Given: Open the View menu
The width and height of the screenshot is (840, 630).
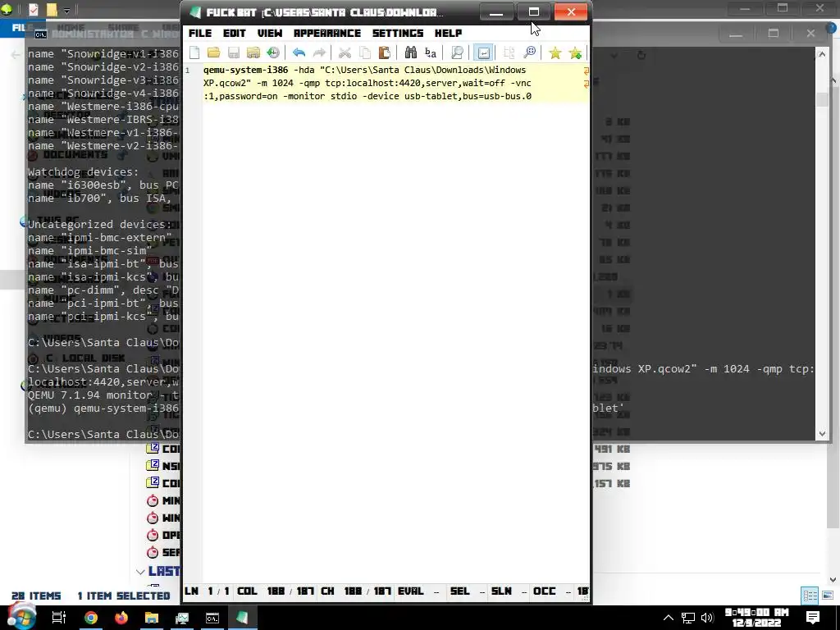Looking at the screenshot, I should [x=269, y=33].
